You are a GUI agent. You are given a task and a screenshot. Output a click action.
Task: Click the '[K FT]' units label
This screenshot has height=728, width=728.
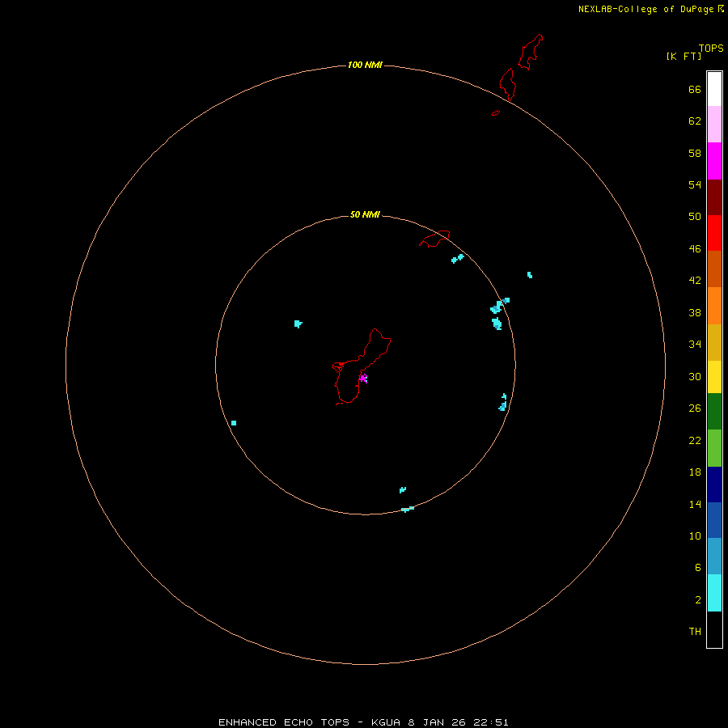click(x=684, y=56)
